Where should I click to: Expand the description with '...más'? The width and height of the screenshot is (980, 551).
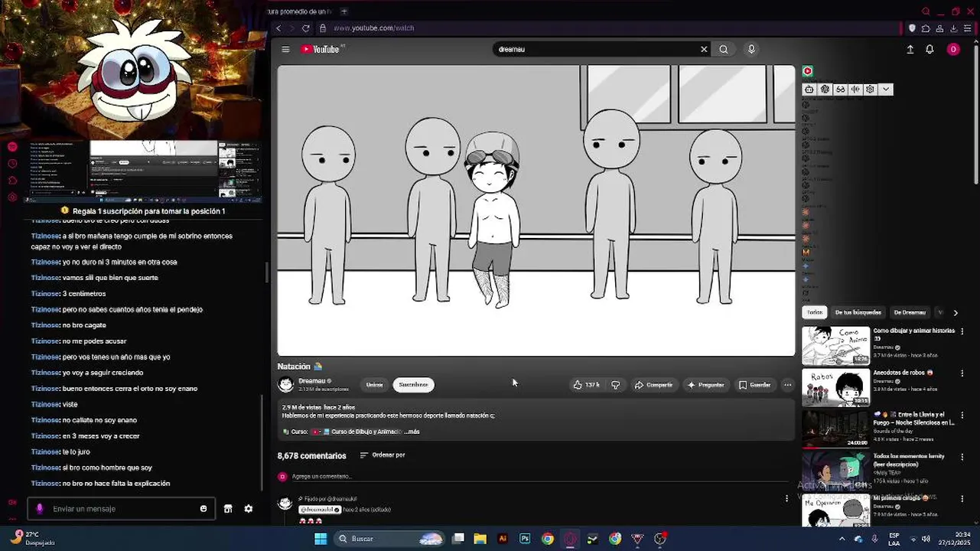412,432
